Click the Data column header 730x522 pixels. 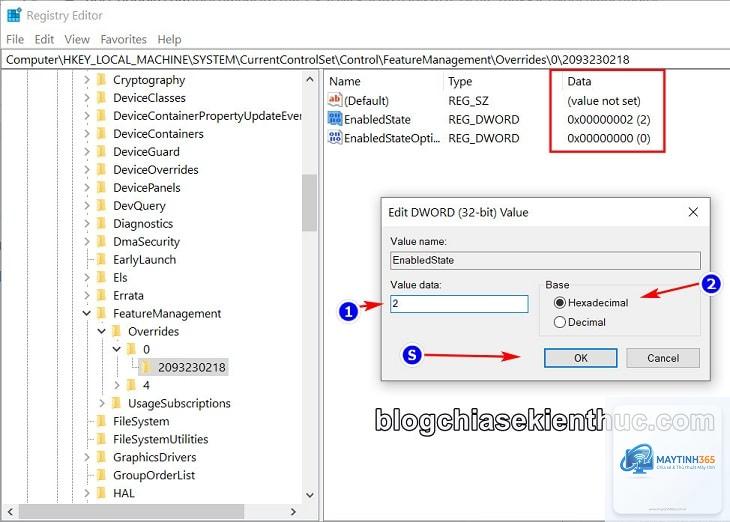[x=579, y=81]
